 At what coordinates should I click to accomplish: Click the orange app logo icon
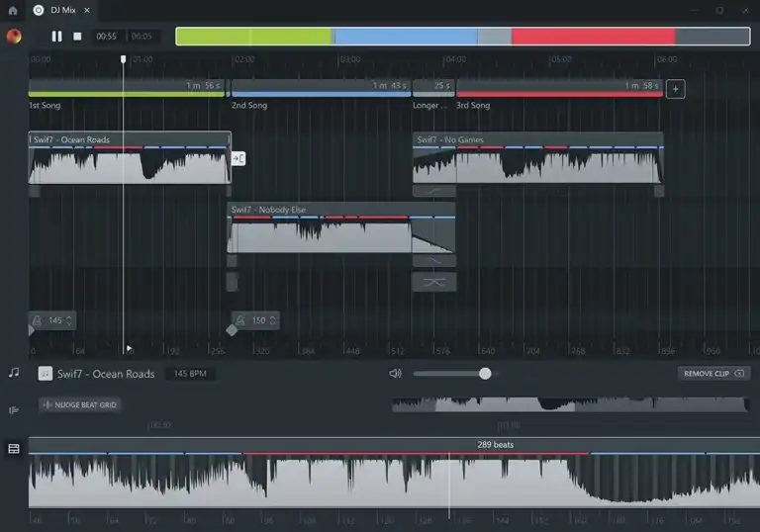(x=14, y=36)
